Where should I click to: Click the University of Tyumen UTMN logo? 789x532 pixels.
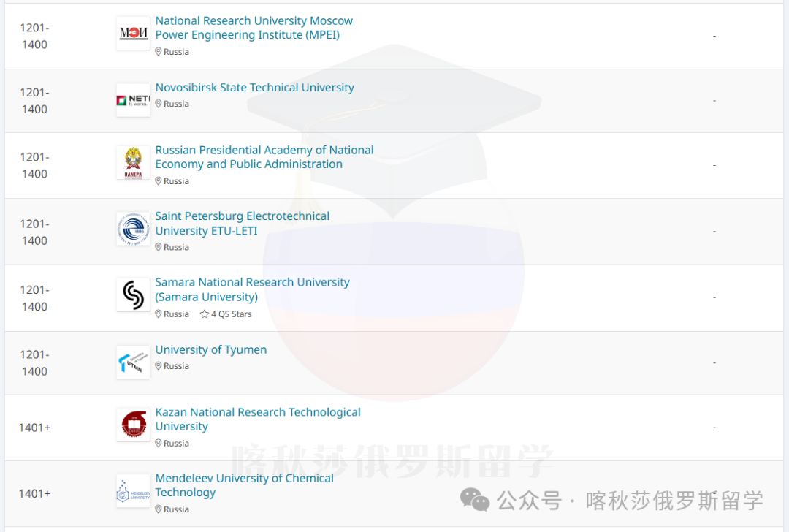click(x=134, y=362)
